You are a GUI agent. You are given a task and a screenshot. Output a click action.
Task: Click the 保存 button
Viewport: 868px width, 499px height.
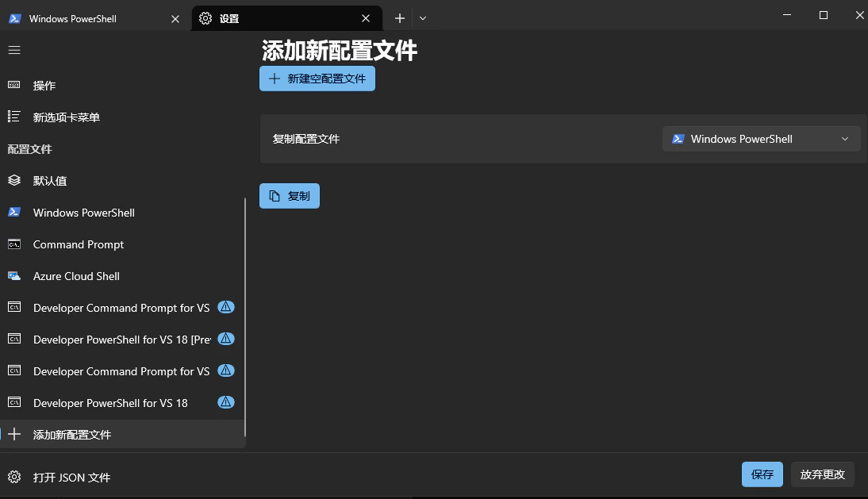click(762, 474)
